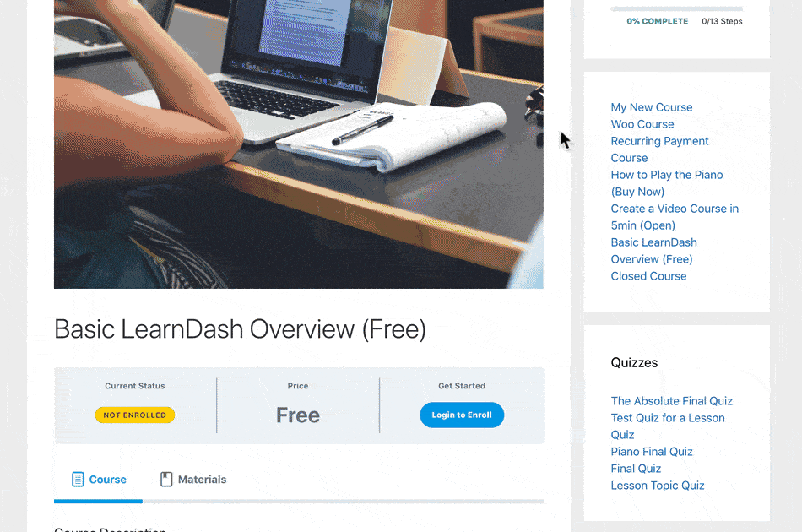The width and height of the screenshot is (802, 532).
Task: Click the Login to Enroll button
Action: pos(462,415)
